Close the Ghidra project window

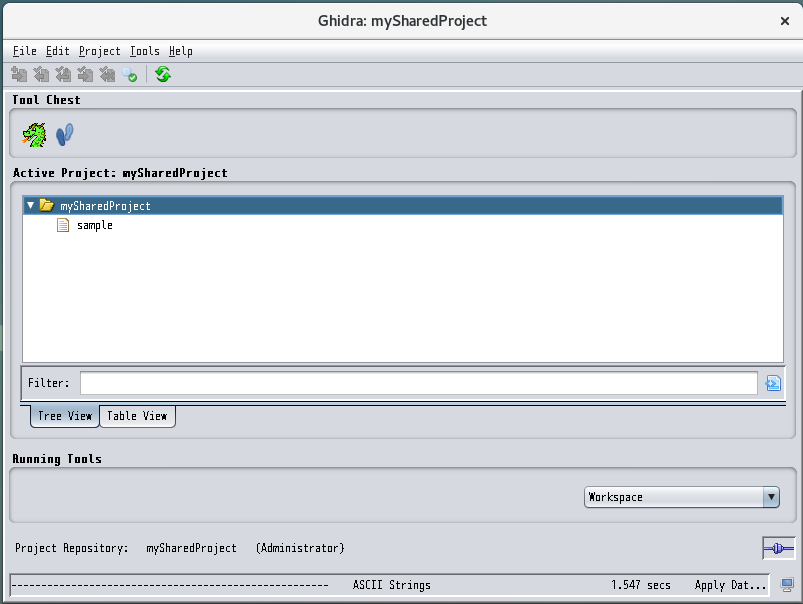tap(785, 21)
